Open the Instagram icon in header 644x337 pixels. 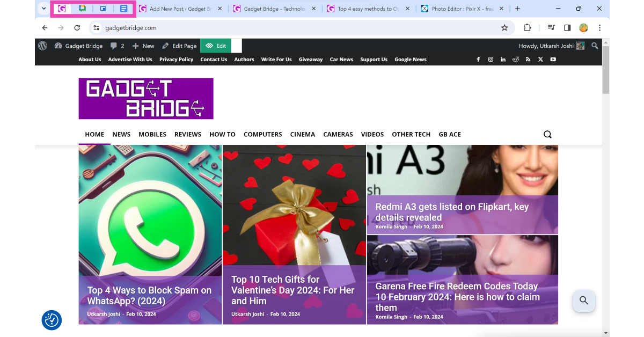coord(491,60)
